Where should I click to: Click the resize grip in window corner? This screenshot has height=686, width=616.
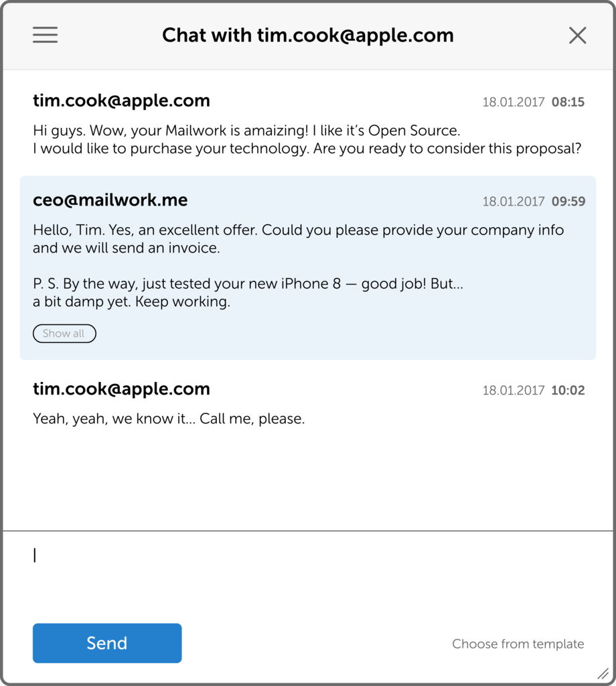click(603, 673)
